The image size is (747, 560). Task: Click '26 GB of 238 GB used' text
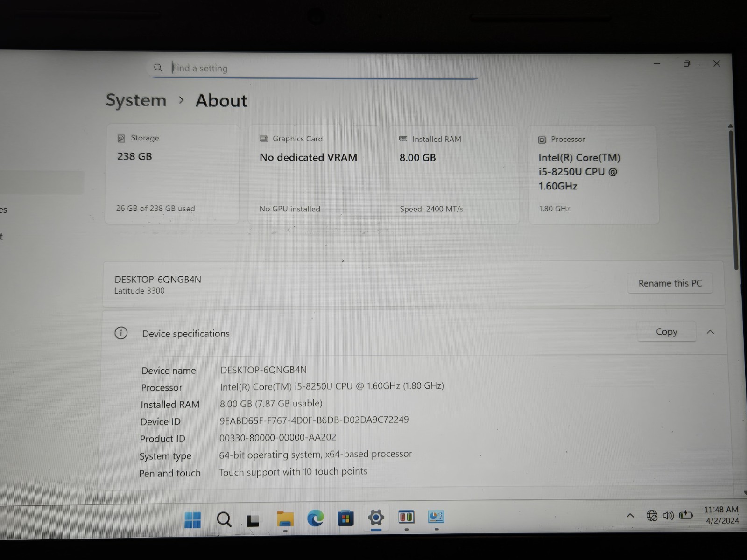click(155, 209)
